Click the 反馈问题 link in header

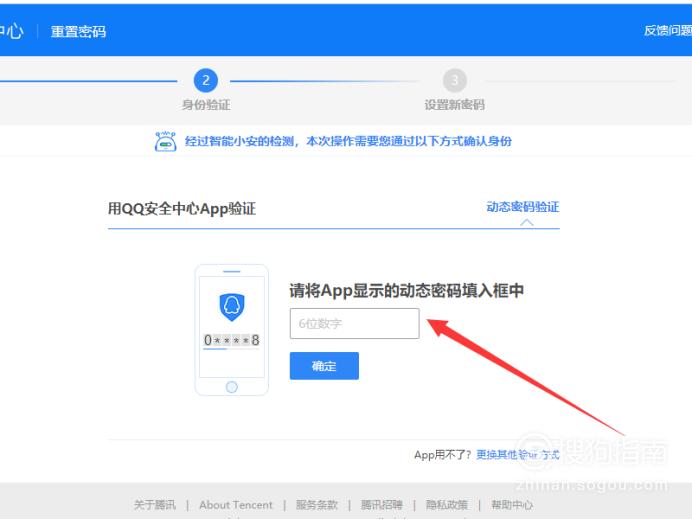click(x=668, y=30)
